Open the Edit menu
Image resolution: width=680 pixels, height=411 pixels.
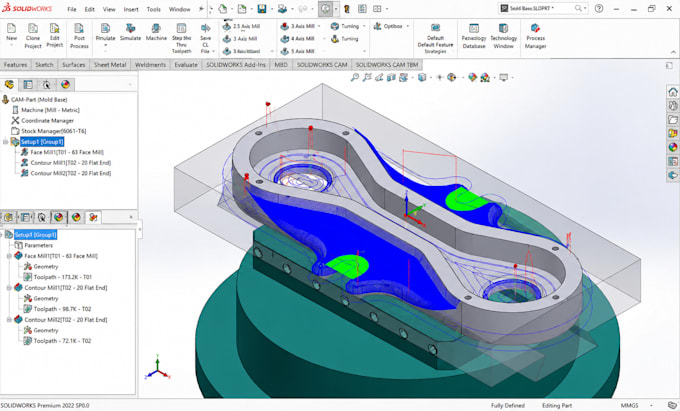(x=89, y=9)
